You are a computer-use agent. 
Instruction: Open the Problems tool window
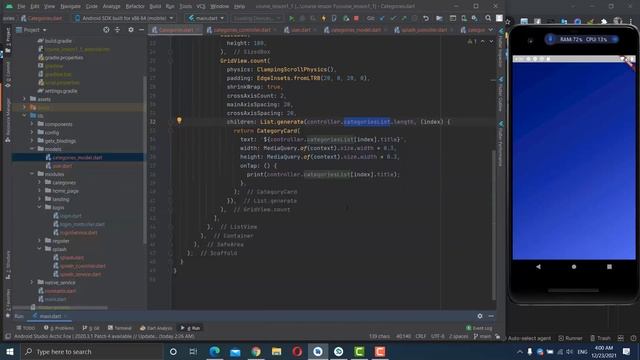[59, 328]
